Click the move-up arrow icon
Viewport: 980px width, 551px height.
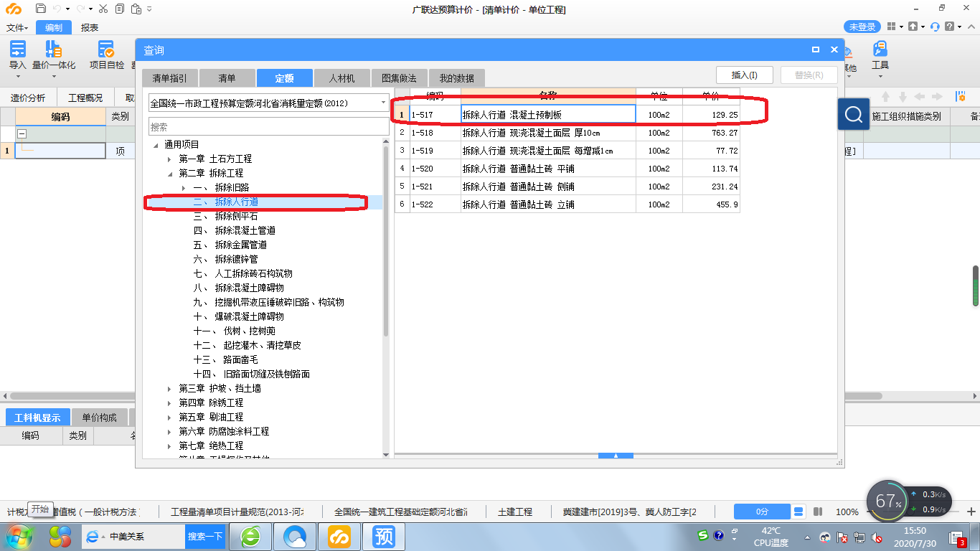click(x=885, y=97)
